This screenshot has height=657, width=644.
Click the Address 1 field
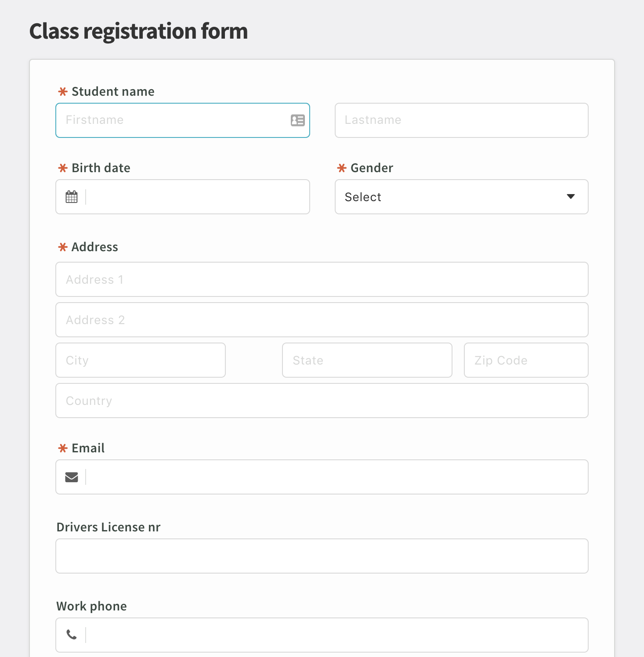(x=322, y=279)
